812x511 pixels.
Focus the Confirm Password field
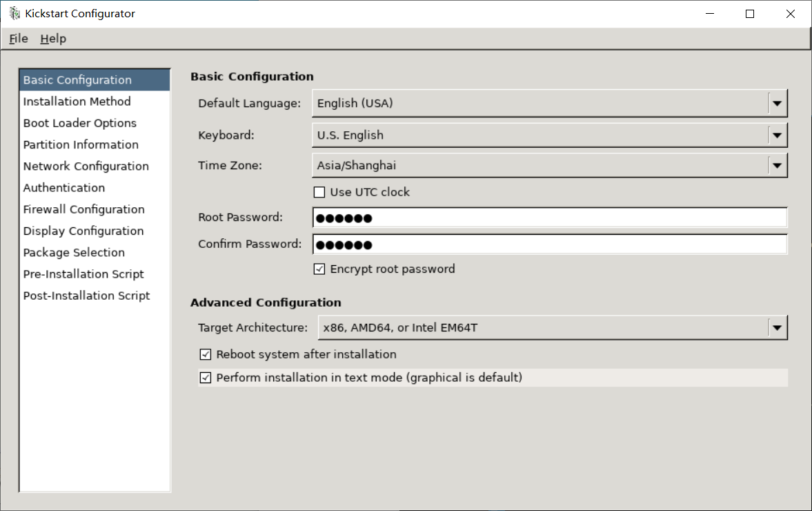coord(550,244)
